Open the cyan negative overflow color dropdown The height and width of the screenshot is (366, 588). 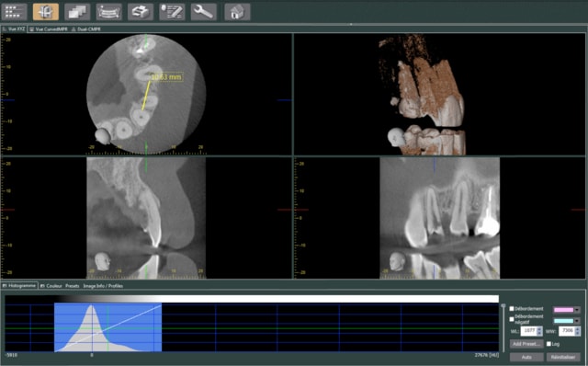click(x=567, y=321)
